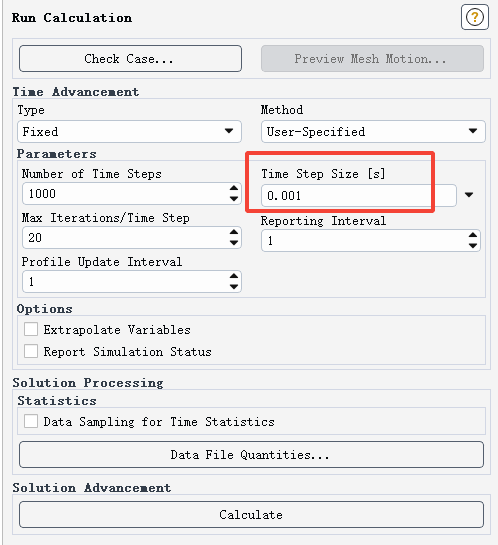
Task: Select the Number of Time Steps field
Action: coord(131,194)
